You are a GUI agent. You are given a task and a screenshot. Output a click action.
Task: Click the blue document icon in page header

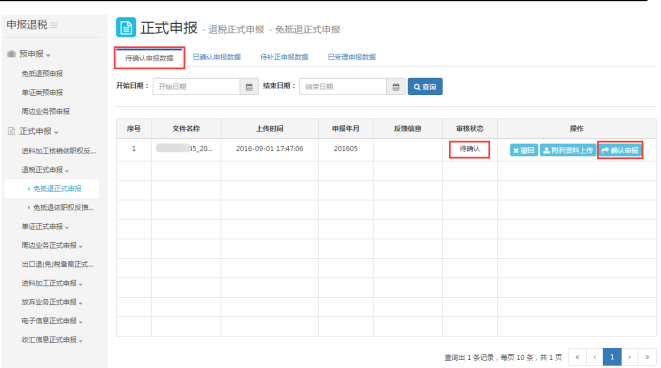(x=126, y=27)
